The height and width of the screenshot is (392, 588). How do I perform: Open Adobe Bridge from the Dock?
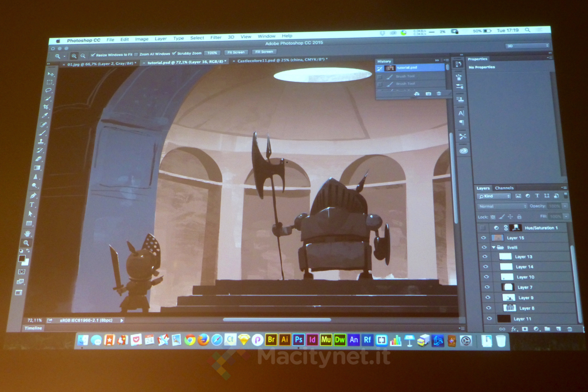click(271, 340)
